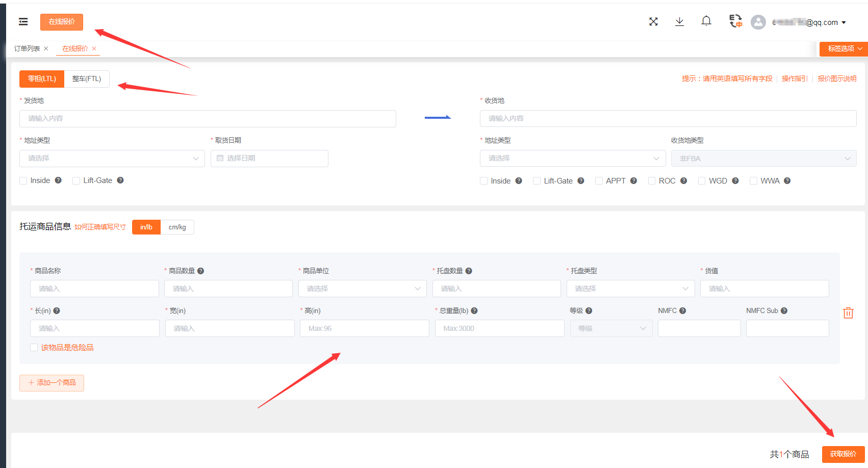The image size is (868, 468).
Task: Click help icon next to APPT
Action: tap(633, 181)
